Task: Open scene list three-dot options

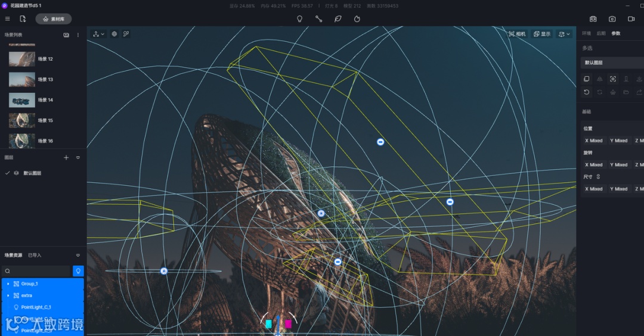Action: [78, 35]
